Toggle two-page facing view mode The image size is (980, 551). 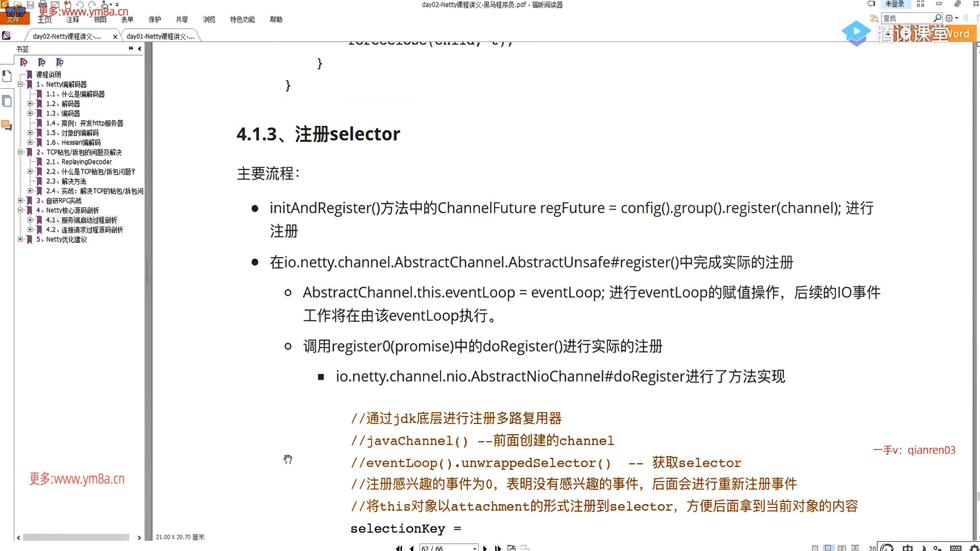coord(842,548)
